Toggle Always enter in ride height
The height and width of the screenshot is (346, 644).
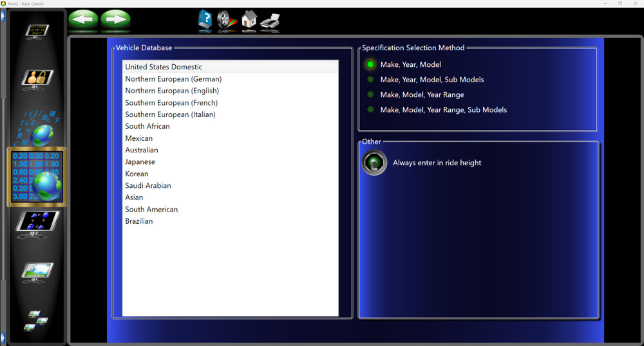click(374, 163)
